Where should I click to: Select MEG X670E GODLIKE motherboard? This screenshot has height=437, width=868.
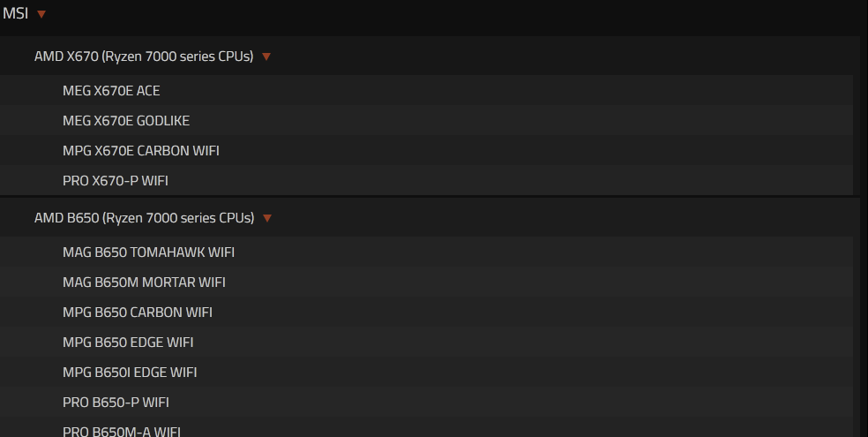click(126, 121)
